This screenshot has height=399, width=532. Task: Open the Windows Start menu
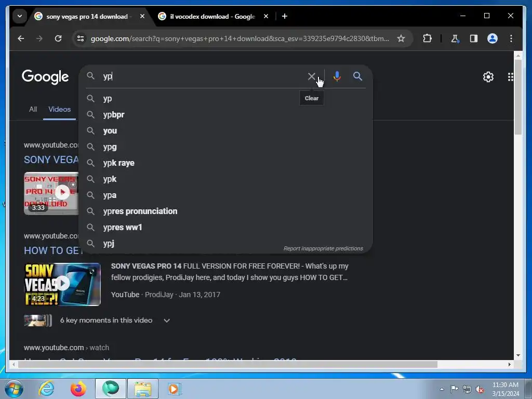pos(14,389)
